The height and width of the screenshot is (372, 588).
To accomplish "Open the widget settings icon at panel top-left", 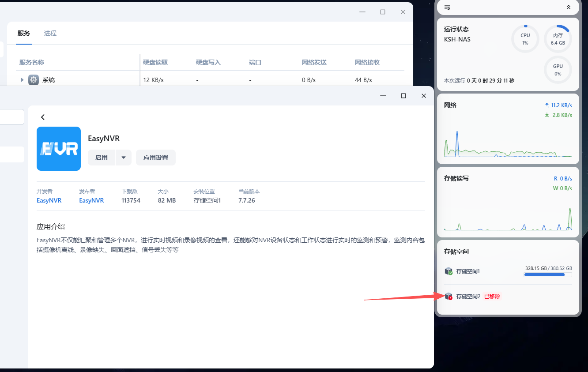I will pyautogui.click(x=447, y=8).
